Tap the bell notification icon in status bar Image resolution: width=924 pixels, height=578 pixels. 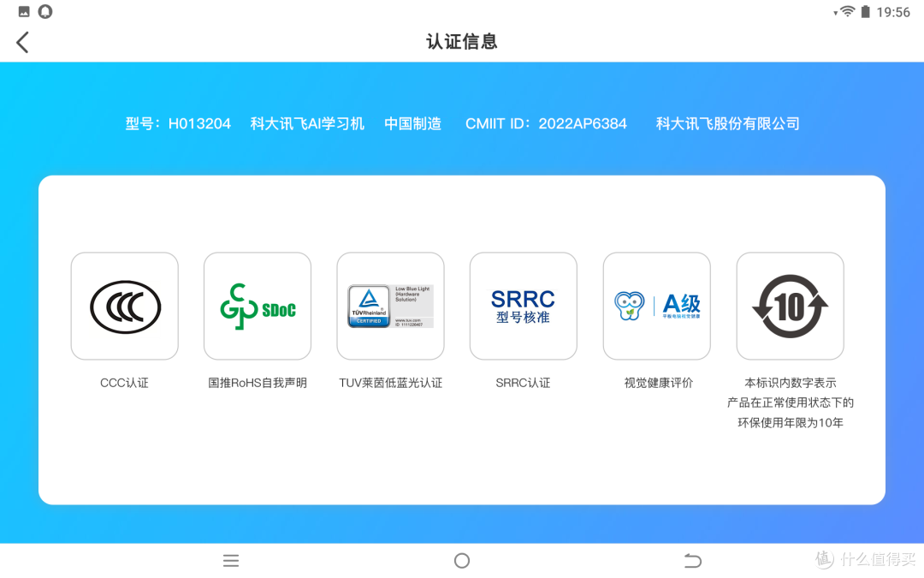pyautogui.click(x=45, y=12)
